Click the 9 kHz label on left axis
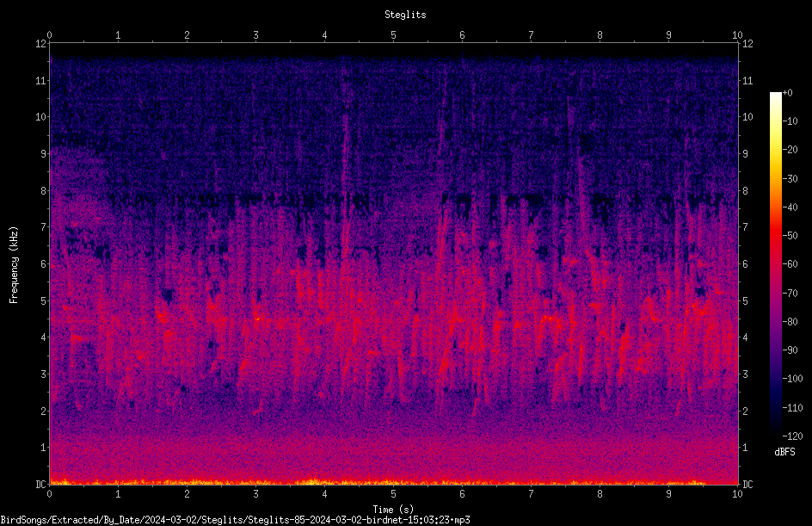This screenshot has width=812, height=526. (44, 153)
